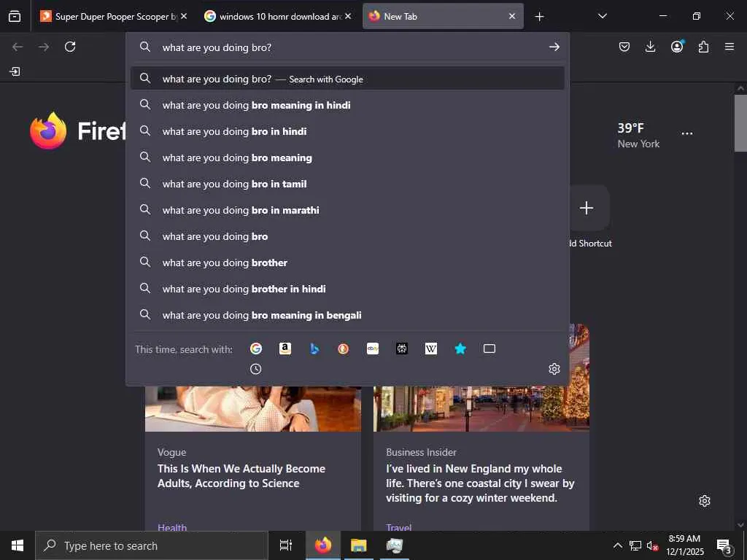Image resolution: width=747 pixels, height=560 pixels.
Task: Switch to Super Duper Pooper Scooper tab
Action: click(x=113, y=16)
